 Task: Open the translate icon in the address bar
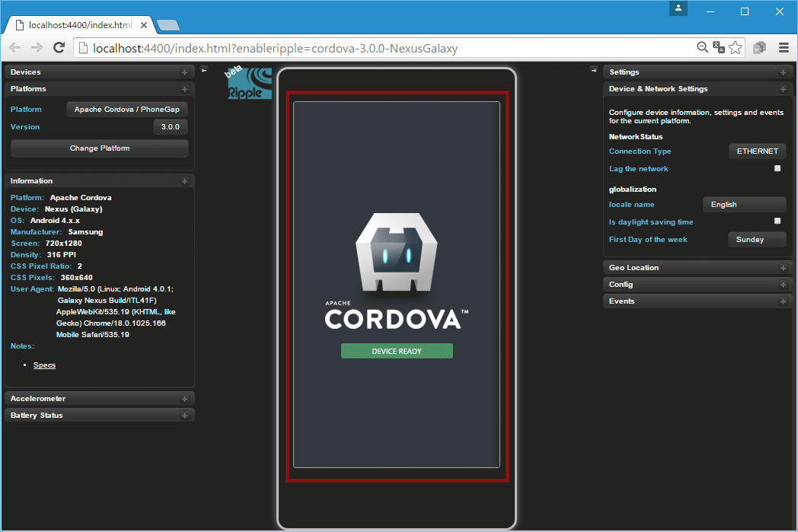click(x=718, y=47)
